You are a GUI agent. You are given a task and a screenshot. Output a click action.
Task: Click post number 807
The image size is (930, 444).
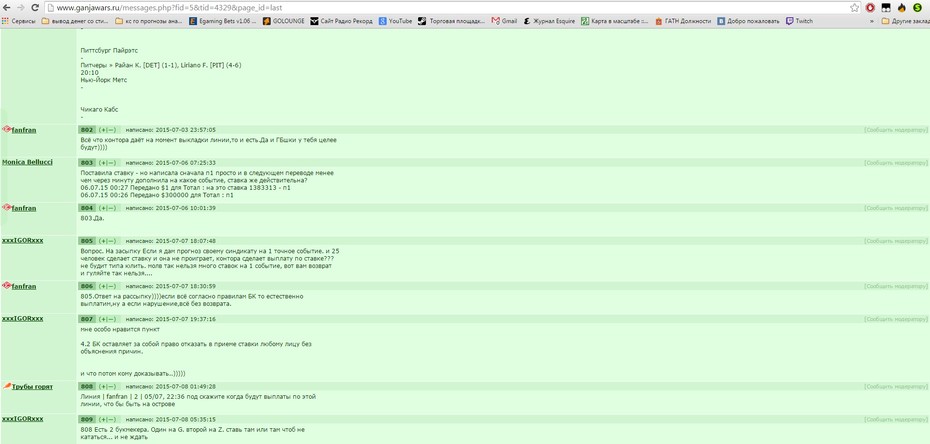87,319
